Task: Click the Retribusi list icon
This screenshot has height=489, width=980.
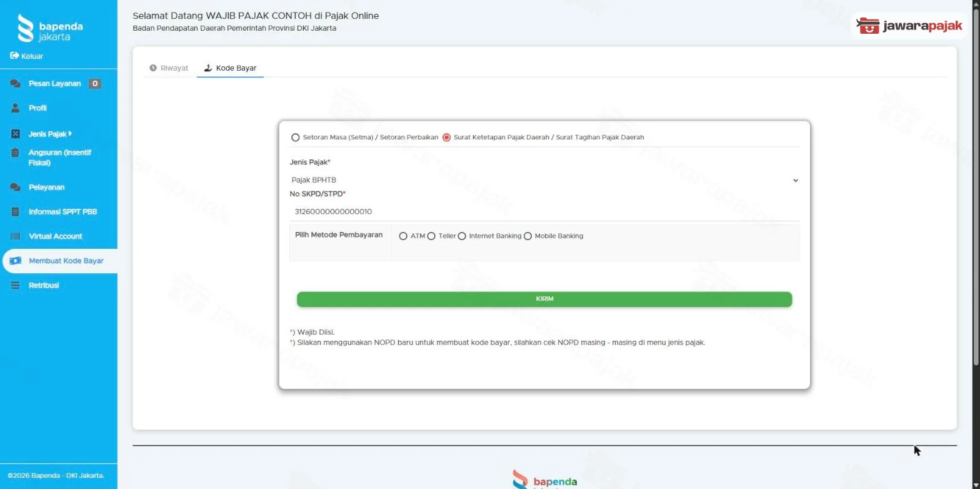Action: (16, 285)
